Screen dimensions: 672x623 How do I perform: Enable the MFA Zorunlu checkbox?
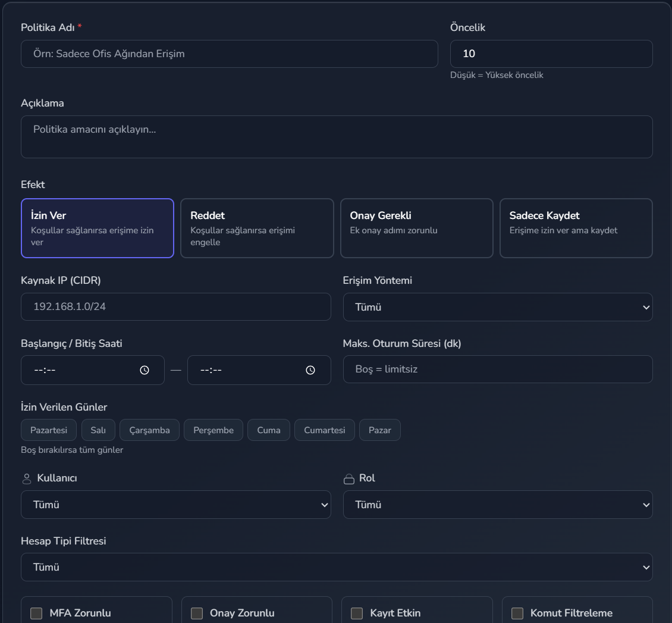[36, 613]
